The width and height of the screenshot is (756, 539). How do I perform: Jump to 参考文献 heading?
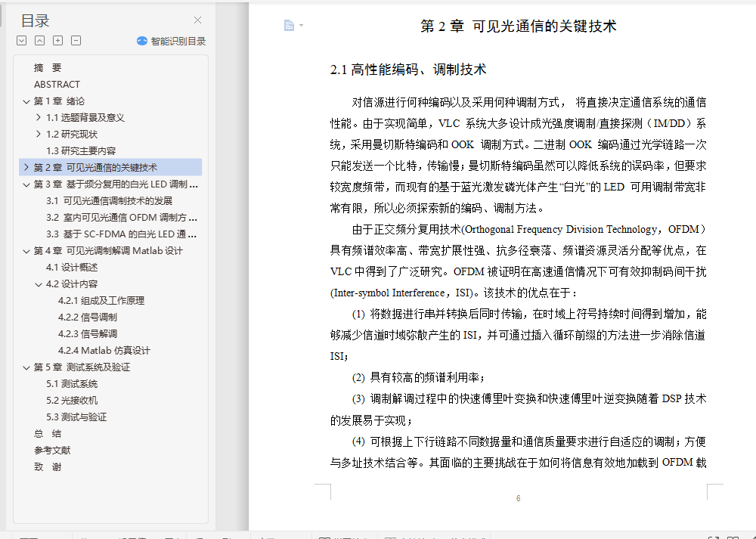tap(52, 451)
